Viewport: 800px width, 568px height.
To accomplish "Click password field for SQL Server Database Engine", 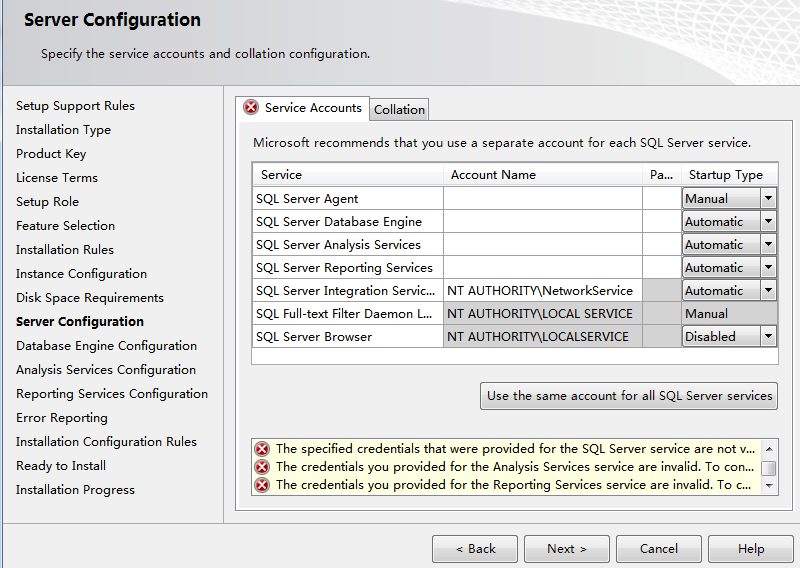I will pyautogui.click(x=662, y=221).
